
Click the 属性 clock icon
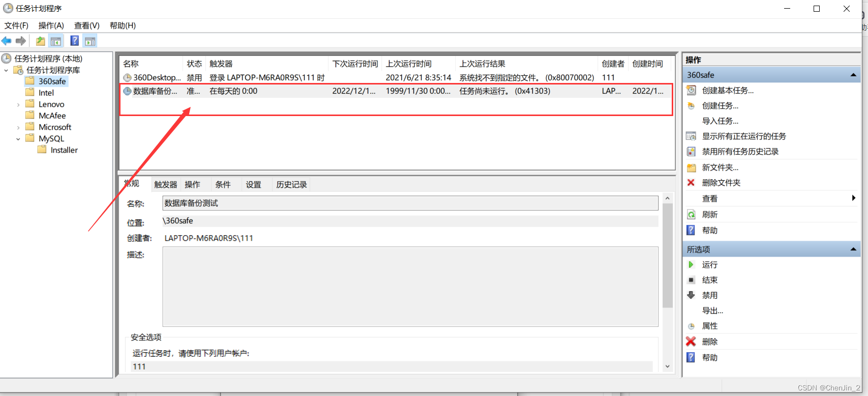tap(691, 326)
